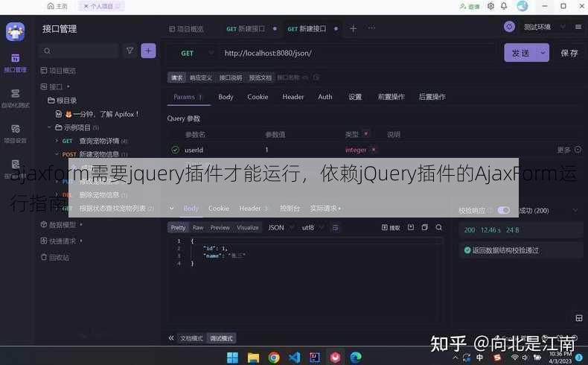Open the 测试环境 environment dropdown

click(544, 27)
